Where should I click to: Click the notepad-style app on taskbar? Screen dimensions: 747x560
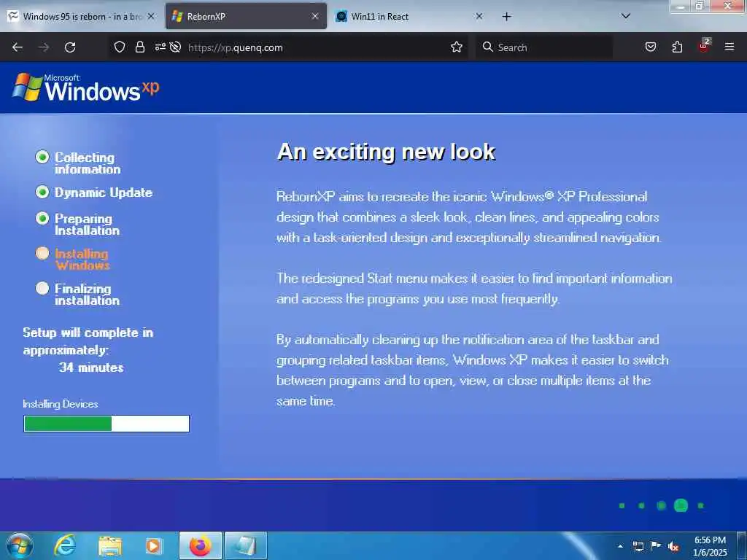pos(245,545)
